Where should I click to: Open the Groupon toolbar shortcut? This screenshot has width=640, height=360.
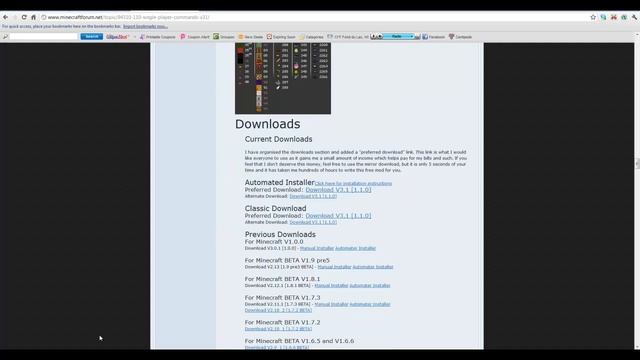click(x=224, y=37)
